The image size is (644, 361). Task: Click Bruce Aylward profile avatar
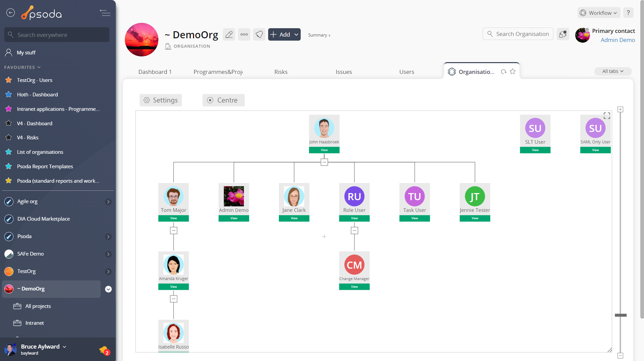coord(10,349)
